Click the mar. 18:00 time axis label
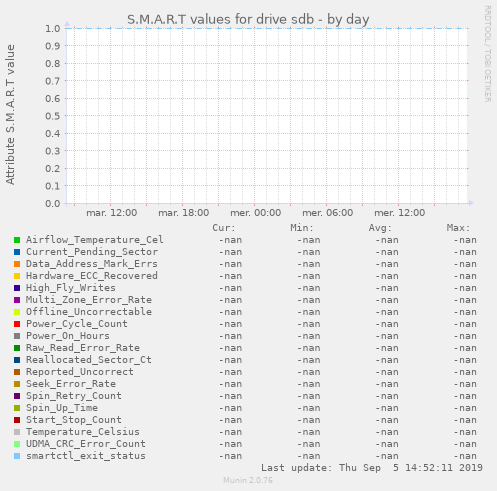The width and height of the screenshot is (497, 491). (x=183, y=213)
